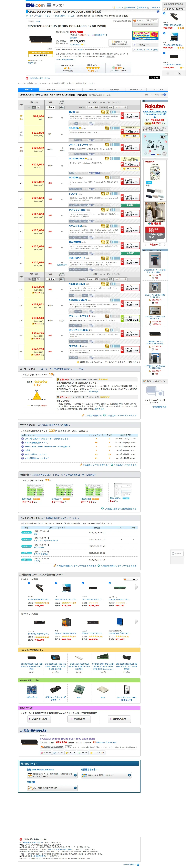Switch to the ピックアップリスト tab
The height and width of the screenshot is (868, 186).
click(x=136, y=90)
